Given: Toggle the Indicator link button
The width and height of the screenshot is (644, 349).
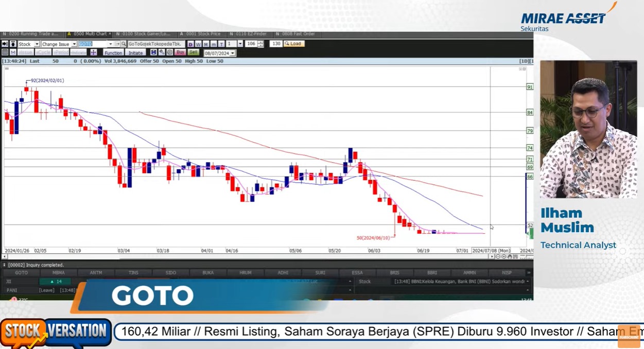Looking at the screenshot, I should 79,53.
